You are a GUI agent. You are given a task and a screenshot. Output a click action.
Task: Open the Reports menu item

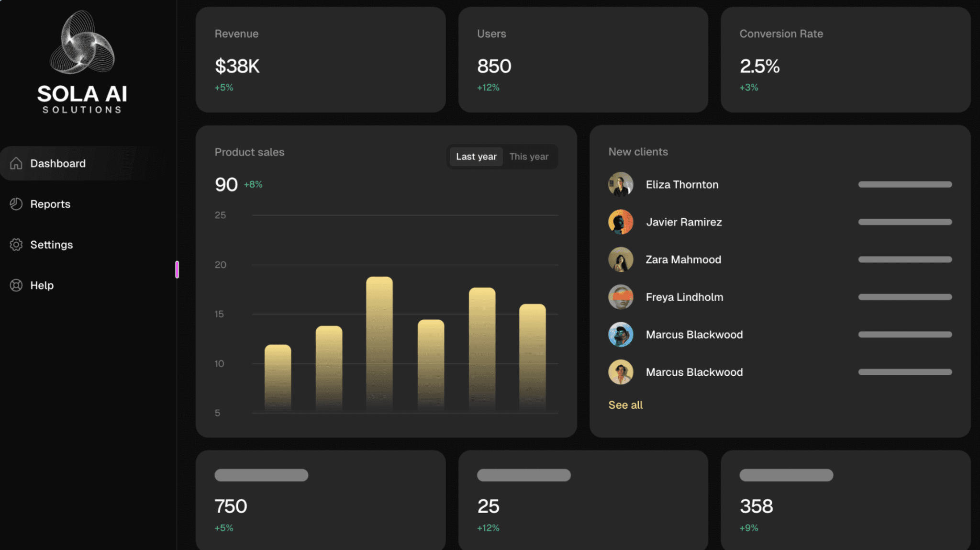(x=50, y=204)
